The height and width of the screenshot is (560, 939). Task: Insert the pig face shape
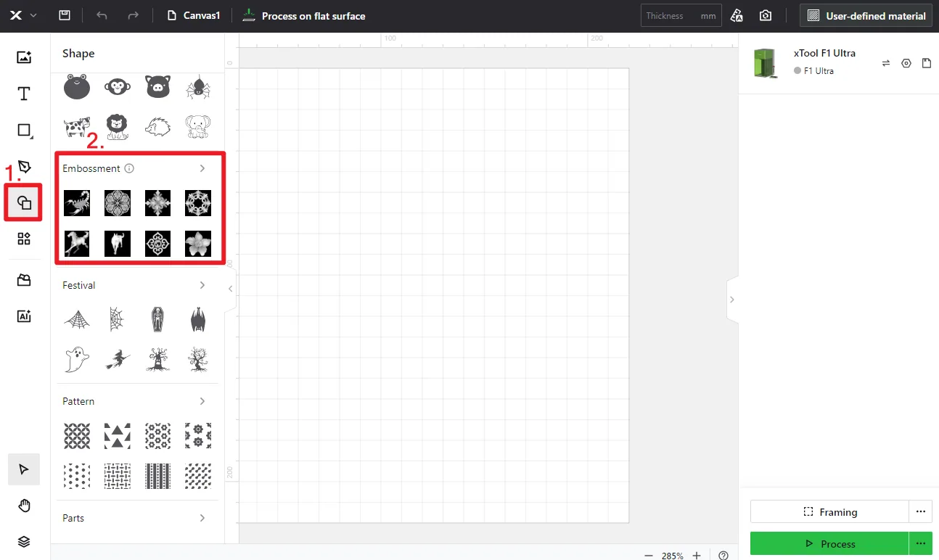point(157,86)
